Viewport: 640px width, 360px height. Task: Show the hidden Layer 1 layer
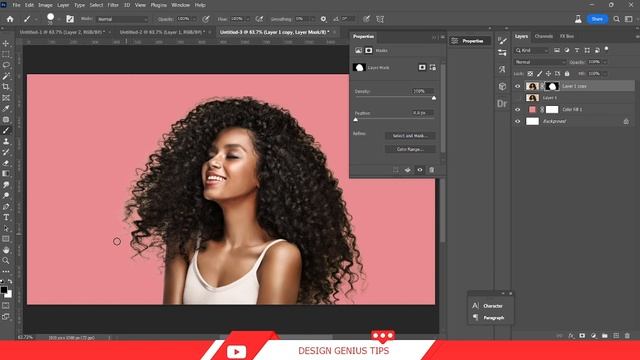point(518,98)
